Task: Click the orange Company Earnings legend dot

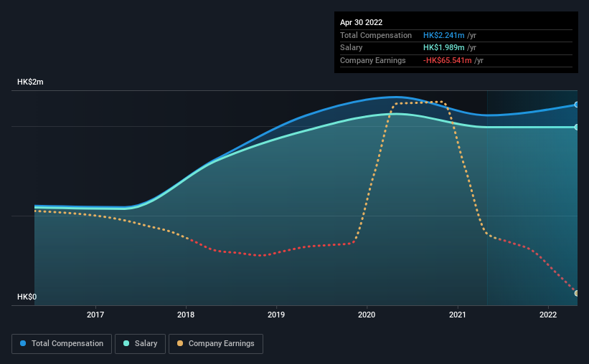Action: pos(180,343)
